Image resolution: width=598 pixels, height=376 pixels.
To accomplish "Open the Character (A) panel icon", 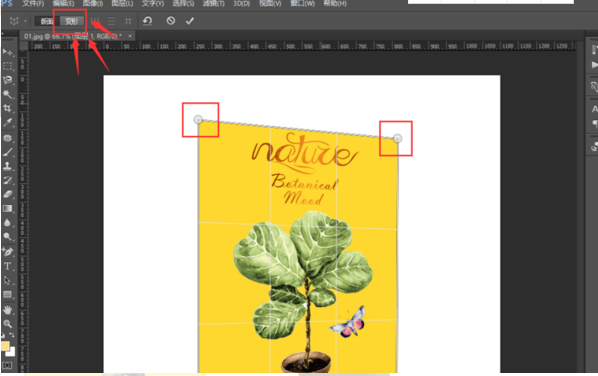I will click(x=594, y=109).
